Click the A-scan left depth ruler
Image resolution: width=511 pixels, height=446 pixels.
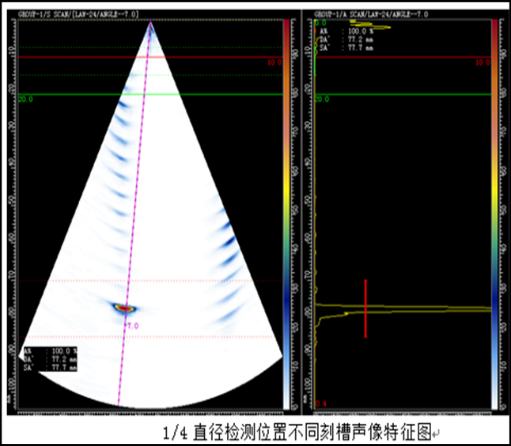point(309,214)
